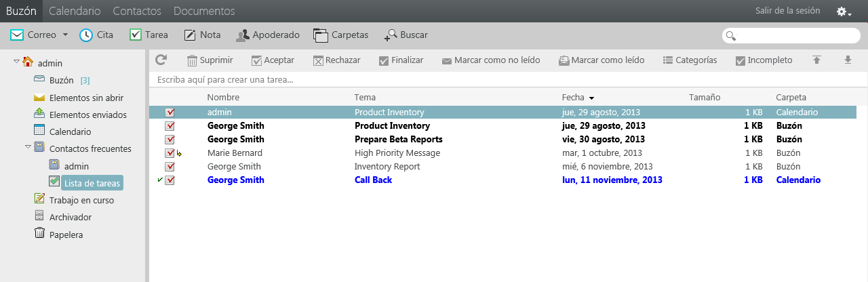
Task: Click the Suprimir trash icon
Action: [x=193, y=60]
